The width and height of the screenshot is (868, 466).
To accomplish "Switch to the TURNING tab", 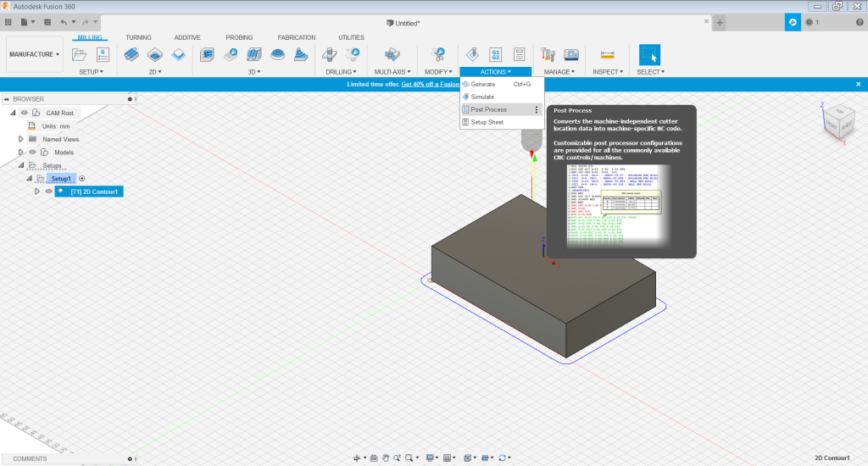I will pyautogui.click(x=138, y=37).
